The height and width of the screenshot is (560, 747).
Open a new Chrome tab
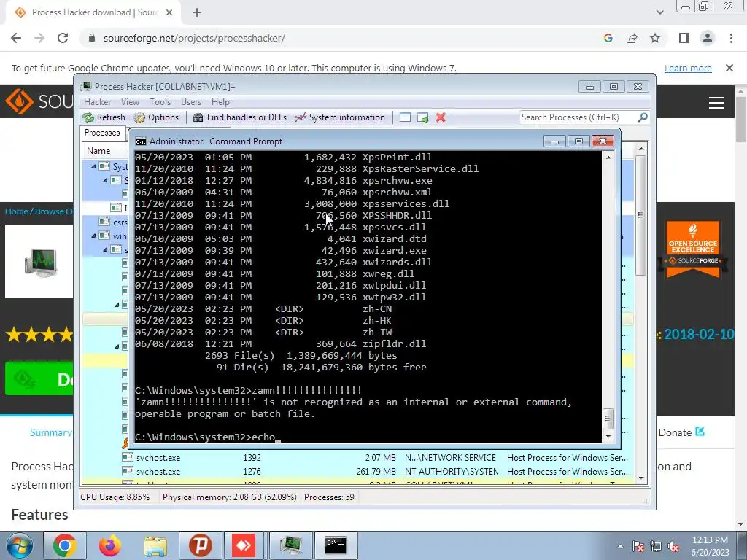(197, 12)
